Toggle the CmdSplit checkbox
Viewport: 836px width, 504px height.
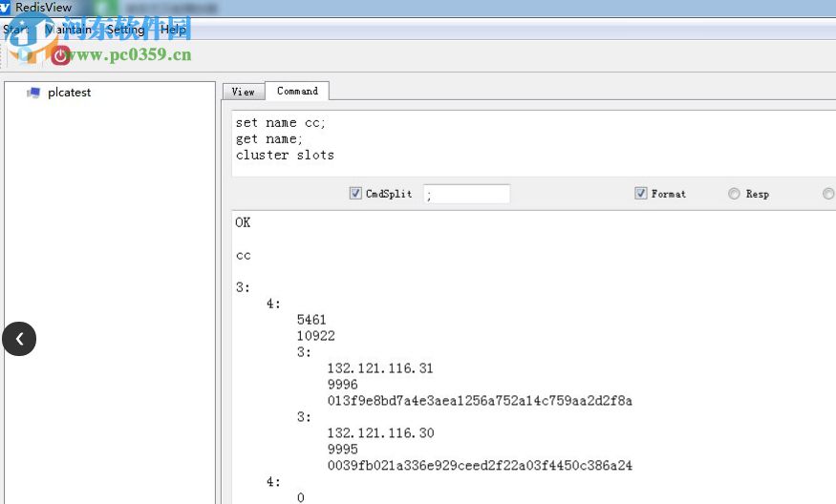355,194
